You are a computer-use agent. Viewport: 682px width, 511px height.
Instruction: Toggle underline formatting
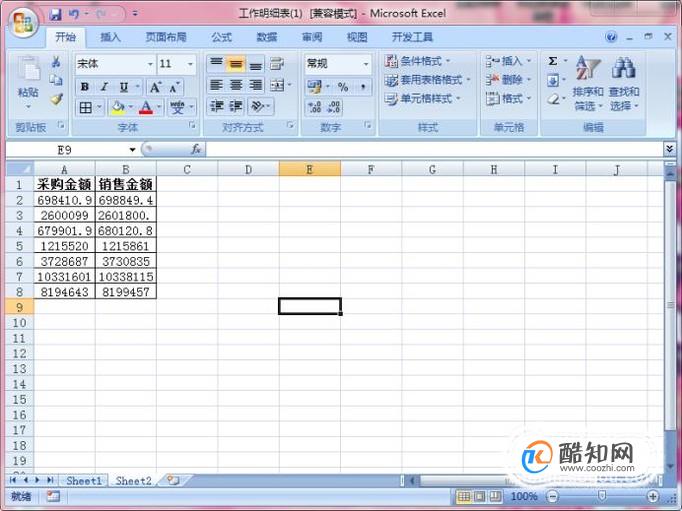[x=124, y=87]
